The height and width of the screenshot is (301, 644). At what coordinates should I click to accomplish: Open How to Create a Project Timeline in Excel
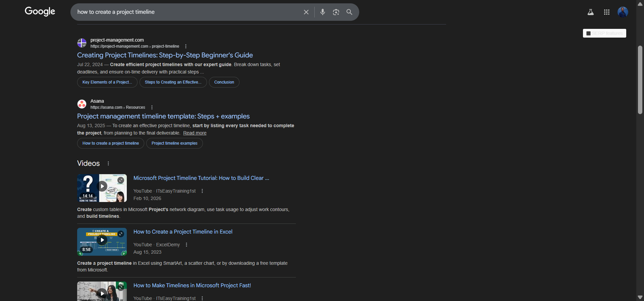coord(183,232)
